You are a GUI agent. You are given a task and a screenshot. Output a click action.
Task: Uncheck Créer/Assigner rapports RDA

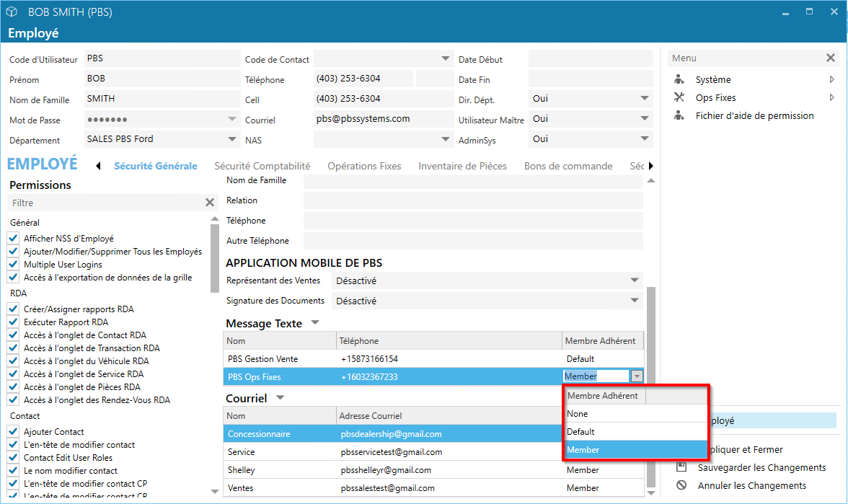(13, 309)
